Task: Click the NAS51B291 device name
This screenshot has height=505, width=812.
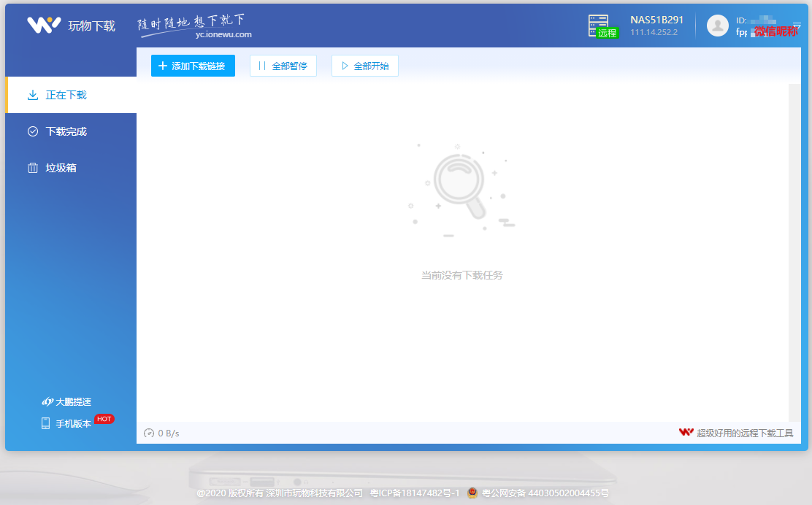Action: click(656, 20)
